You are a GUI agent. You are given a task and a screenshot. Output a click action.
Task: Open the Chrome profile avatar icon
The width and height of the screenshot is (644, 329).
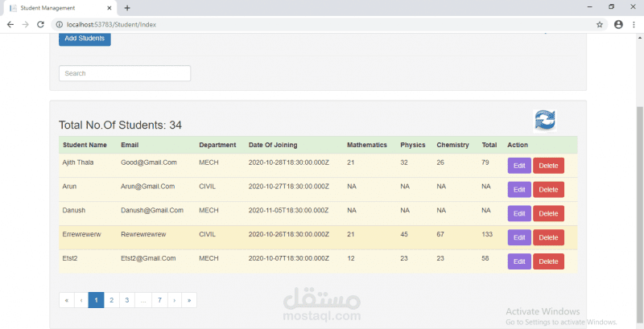point(618,24)
